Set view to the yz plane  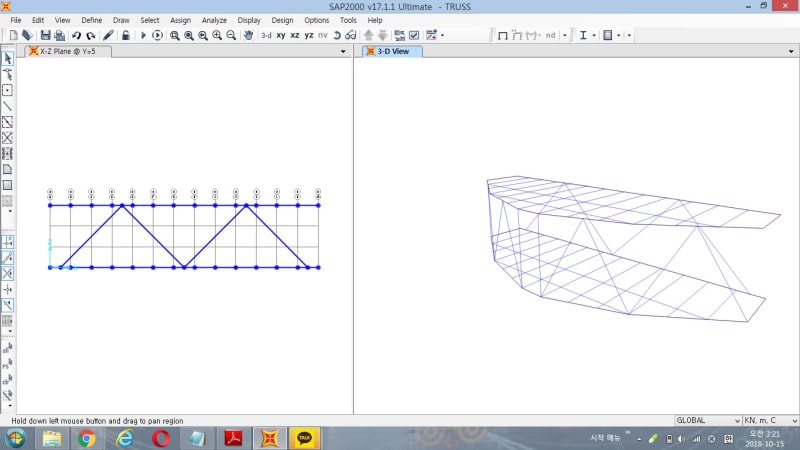point(309,35)
